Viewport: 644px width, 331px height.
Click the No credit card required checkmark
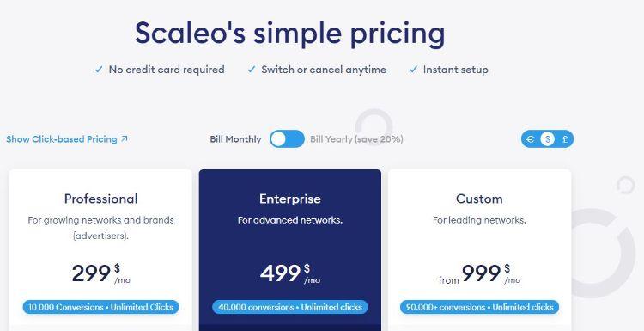coord(99,70)
